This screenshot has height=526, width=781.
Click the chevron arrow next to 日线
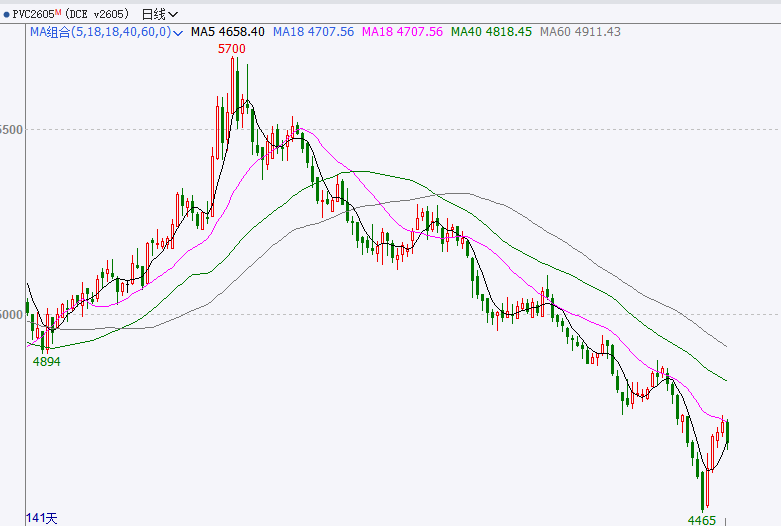pos(174,14)
